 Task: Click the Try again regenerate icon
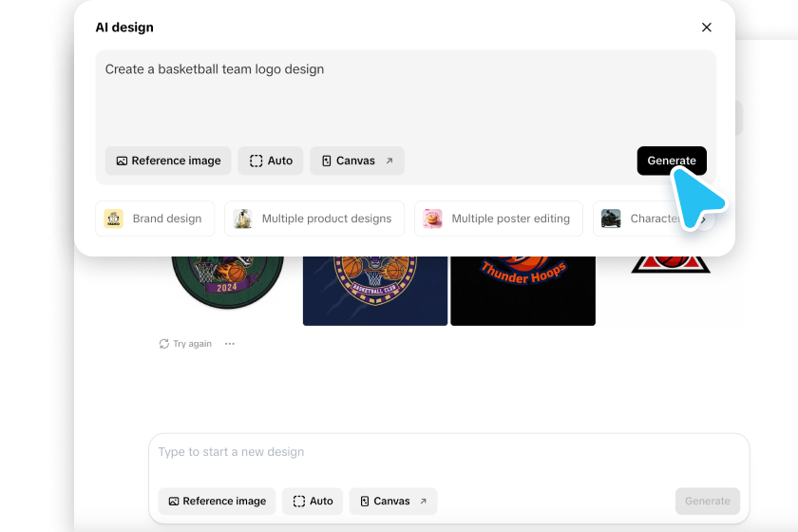click(x=164, y=344)
